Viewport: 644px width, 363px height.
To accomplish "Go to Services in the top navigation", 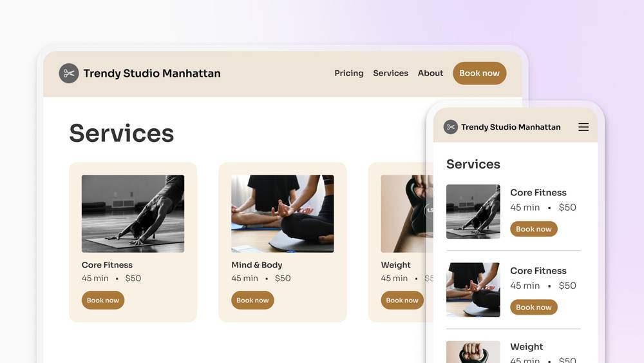I will (391, 73).
